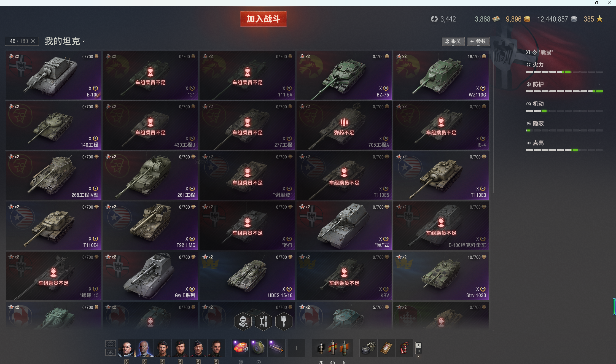Switch to the 乘员 crew view tab
Screen dimensions: 616x364
[x=453, y=41]
